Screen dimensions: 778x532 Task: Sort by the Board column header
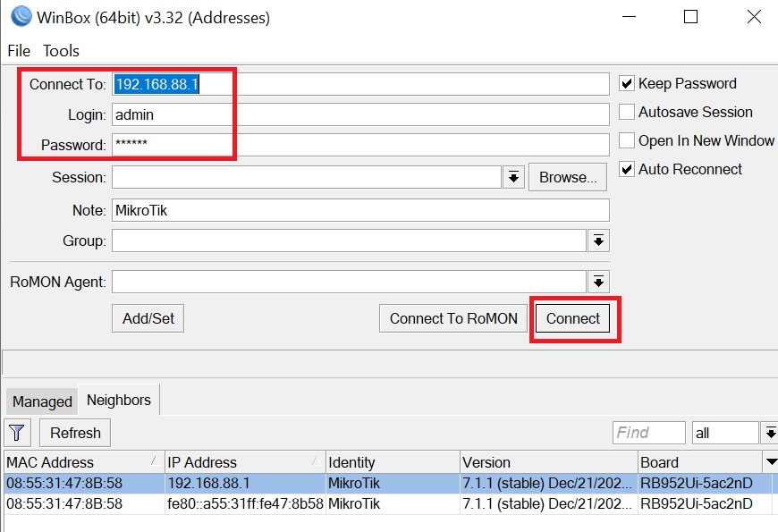pyautogui.click(x=699, y=462)
